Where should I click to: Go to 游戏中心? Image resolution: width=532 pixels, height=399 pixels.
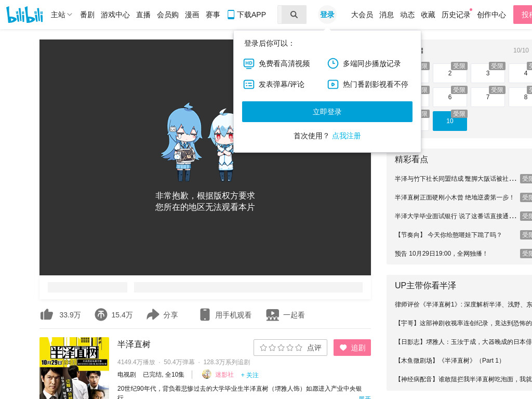(115, 15)
